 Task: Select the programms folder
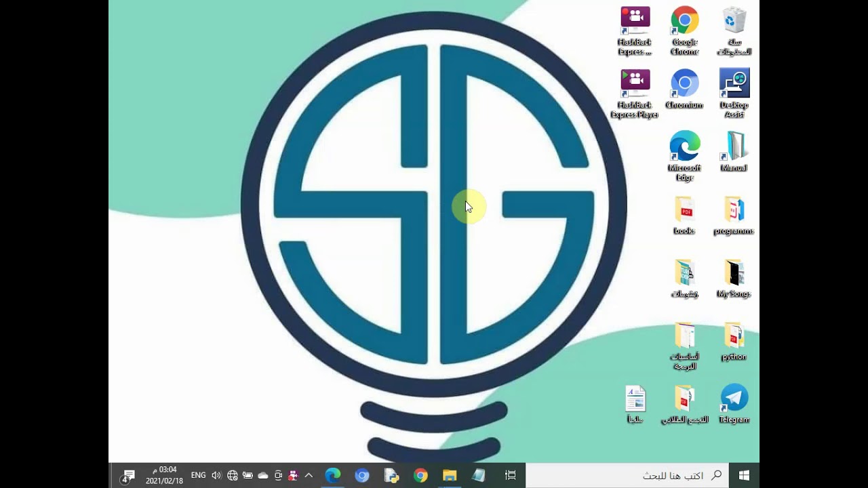734,216
